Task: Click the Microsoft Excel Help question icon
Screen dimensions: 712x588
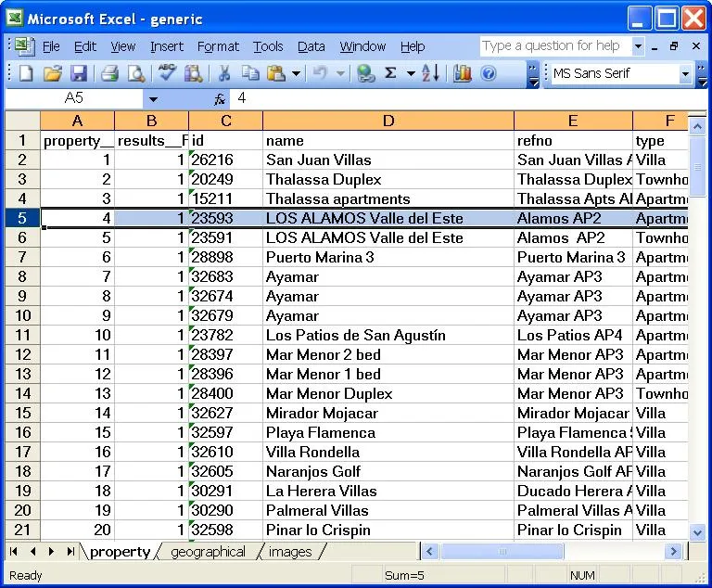Action: [x=489, y=73]
